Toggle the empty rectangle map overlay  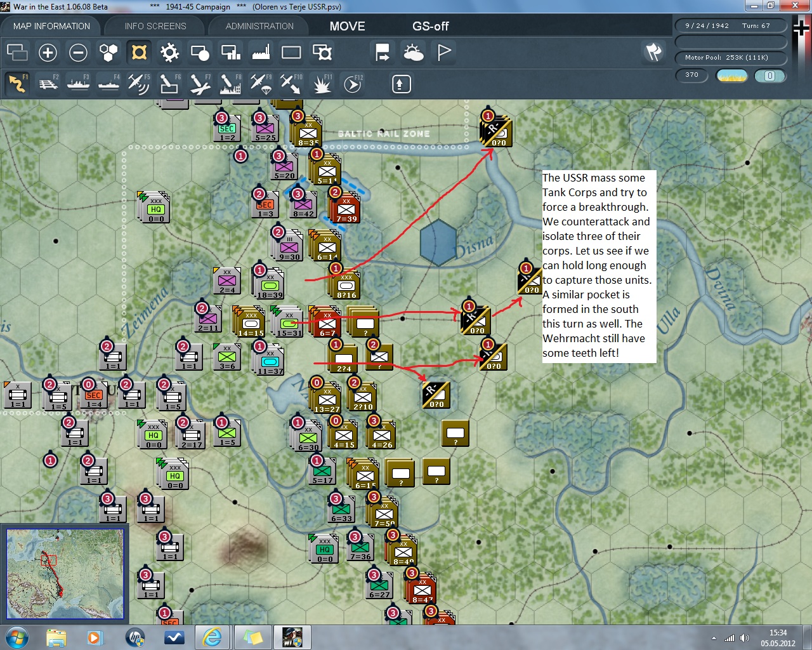(x=291, y=52)
